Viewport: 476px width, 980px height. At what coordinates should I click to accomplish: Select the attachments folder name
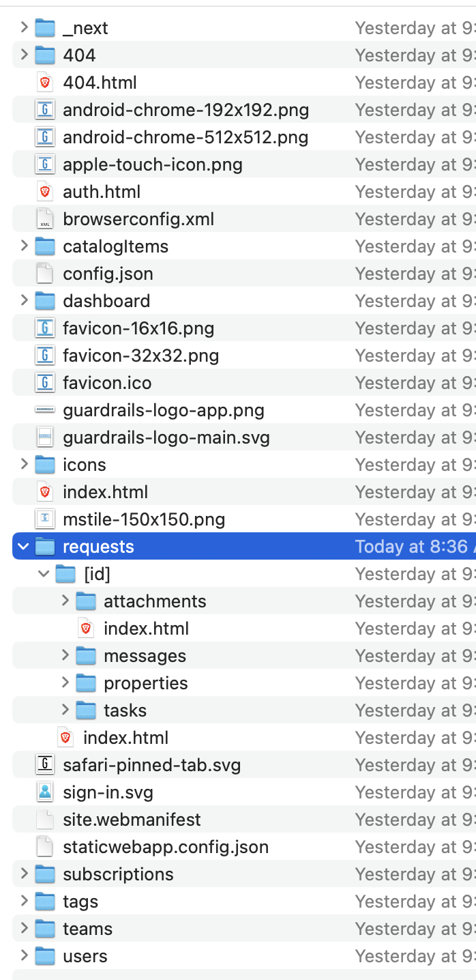[155, 601]
